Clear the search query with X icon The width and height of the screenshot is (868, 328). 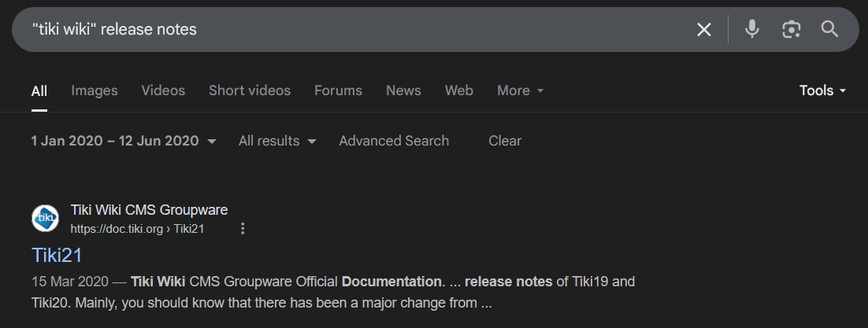pyautogui.click(x=703, y=29)
